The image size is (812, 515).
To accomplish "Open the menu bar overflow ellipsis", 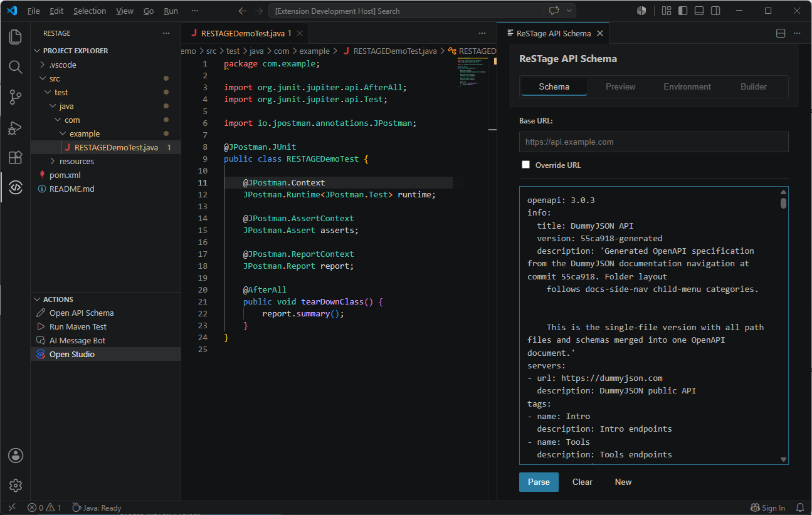I will click(195, 11).
